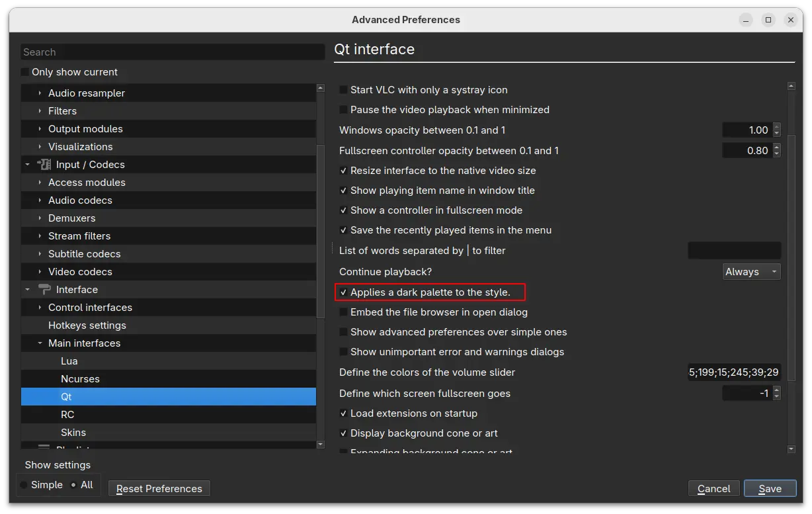Select the All settings radio button
The image size is (812, 514).
73,485
